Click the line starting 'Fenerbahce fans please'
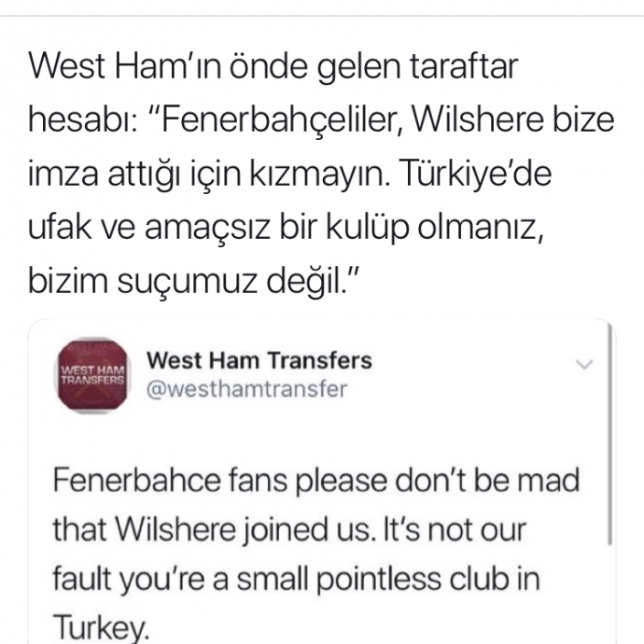Image resolution: width=644 pixels, height=644 pixels. (315, 480)
